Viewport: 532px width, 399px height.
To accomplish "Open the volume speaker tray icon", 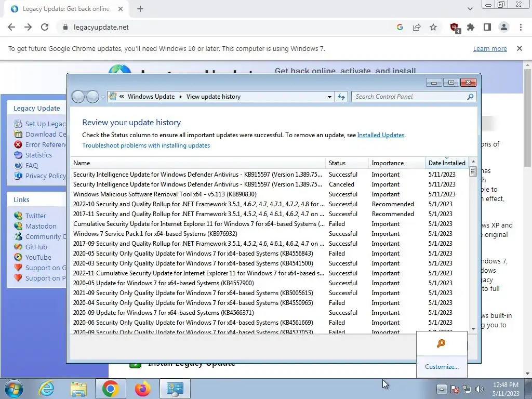I will tap(480, 389).
